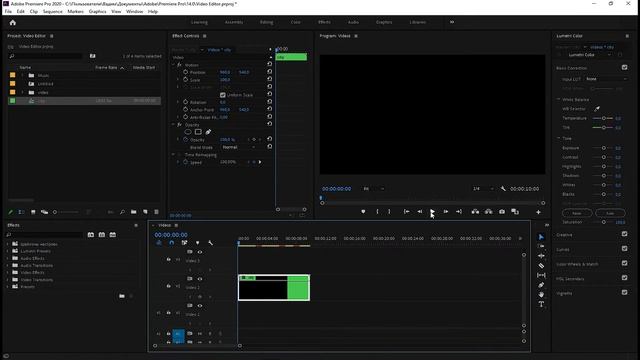Image resolution: width=640 pixels, height=360 pixels.
Task: Toggle the Curves section checkbox
Action: (x=624, y=249)
